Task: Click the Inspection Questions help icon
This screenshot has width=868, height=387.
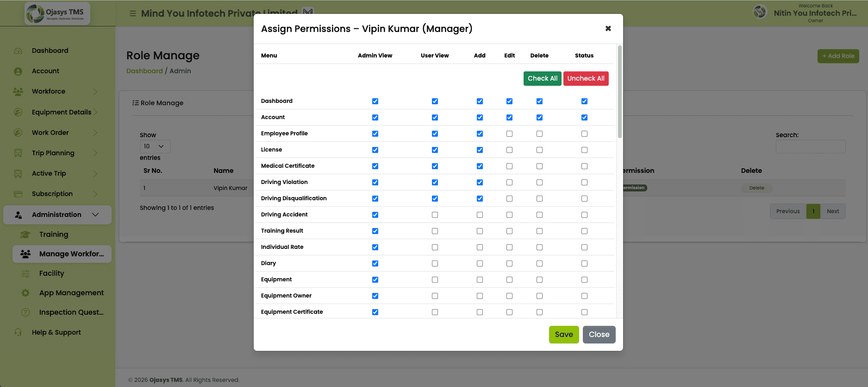Action: 25,312
